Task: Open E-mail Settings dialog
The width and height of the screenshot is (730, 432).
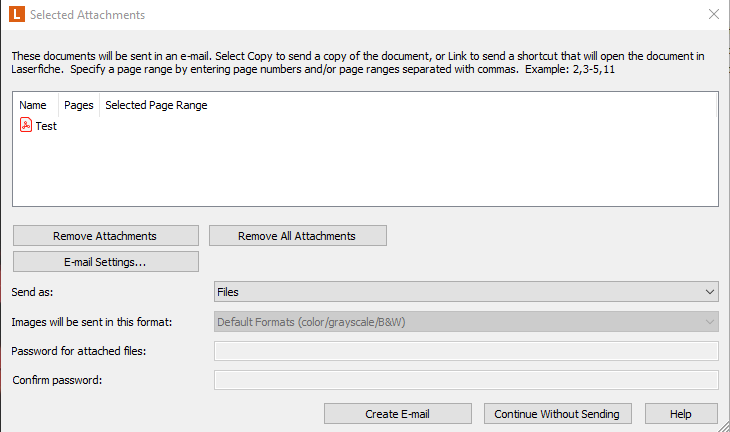Action: 106,262
